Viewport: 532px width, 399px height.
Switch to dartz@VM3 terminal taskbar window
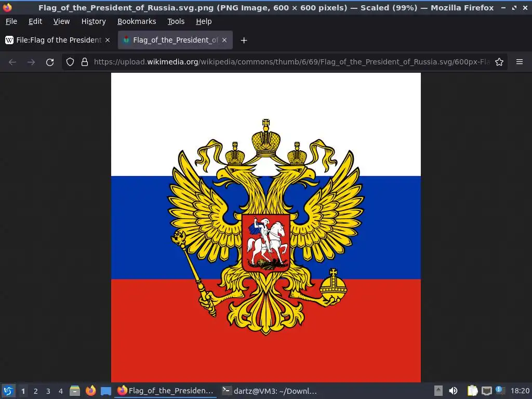pyautogui.click(x=270, y=391)
